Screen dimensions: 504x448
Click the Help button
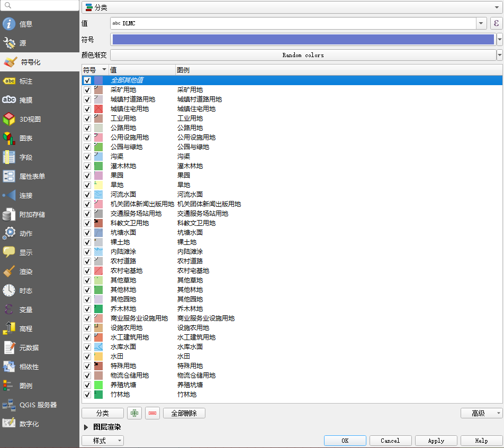(481, 441)
